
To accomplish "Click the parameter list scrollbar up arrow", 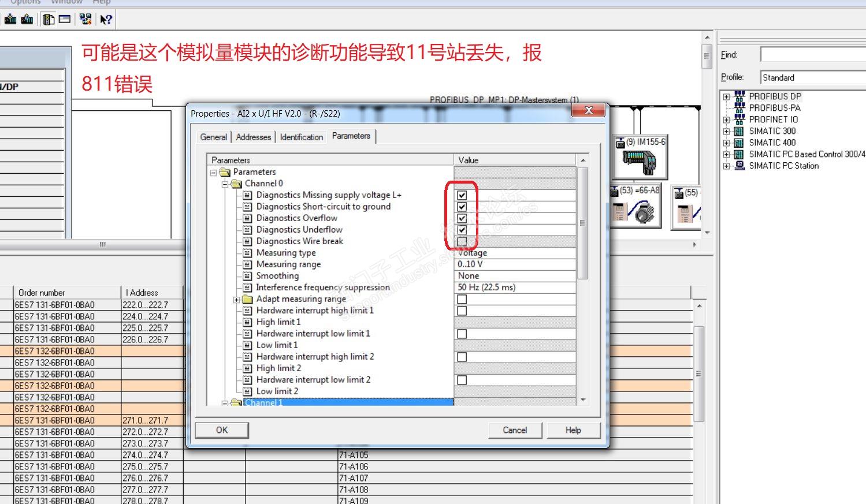I will click(x=582, y=160).
